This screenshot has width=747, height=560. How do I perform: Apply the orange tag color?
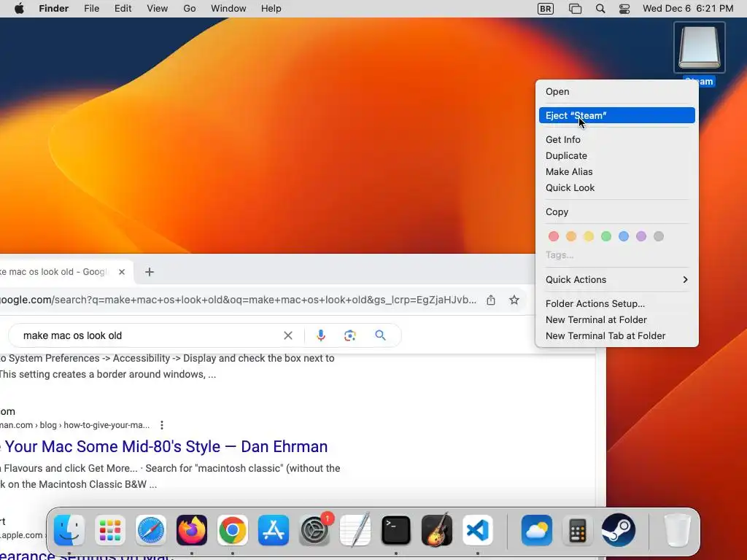point(571,236)
